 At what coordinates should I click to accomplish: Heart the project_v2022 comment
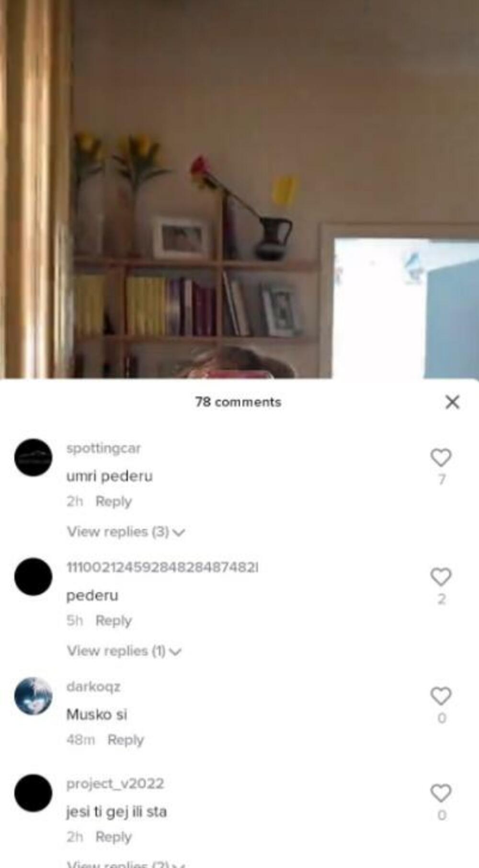tap(441, 793)
